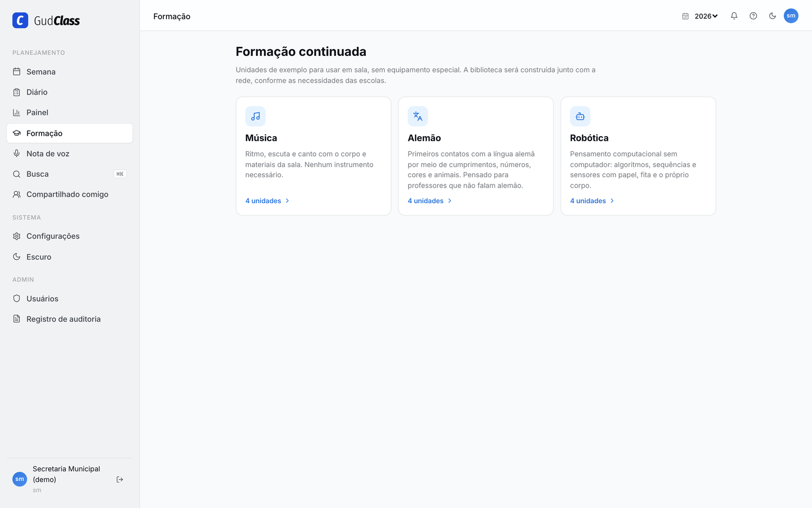Open Configurações settings
812x508 pixels.
[70, 236]
